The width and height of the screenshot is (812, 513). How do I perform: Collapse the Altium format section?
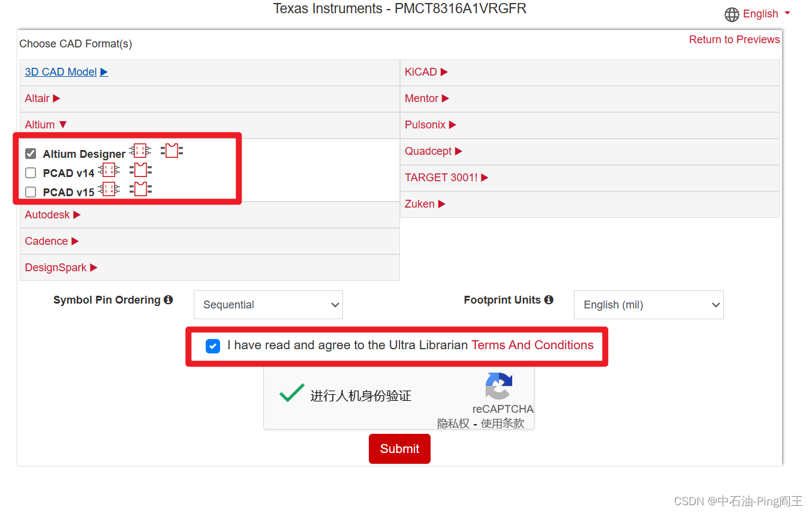(46, 125)
